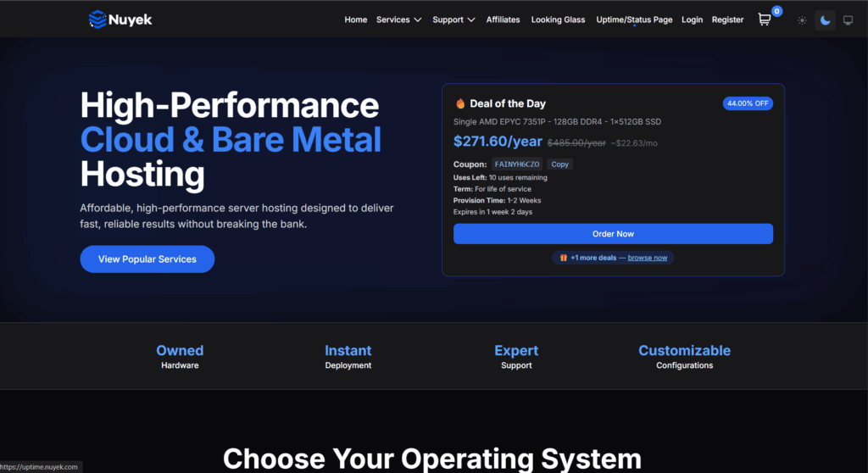Click the Owned Hardware feature text
This screenshot has height=473, width=868.
point(180,357)
